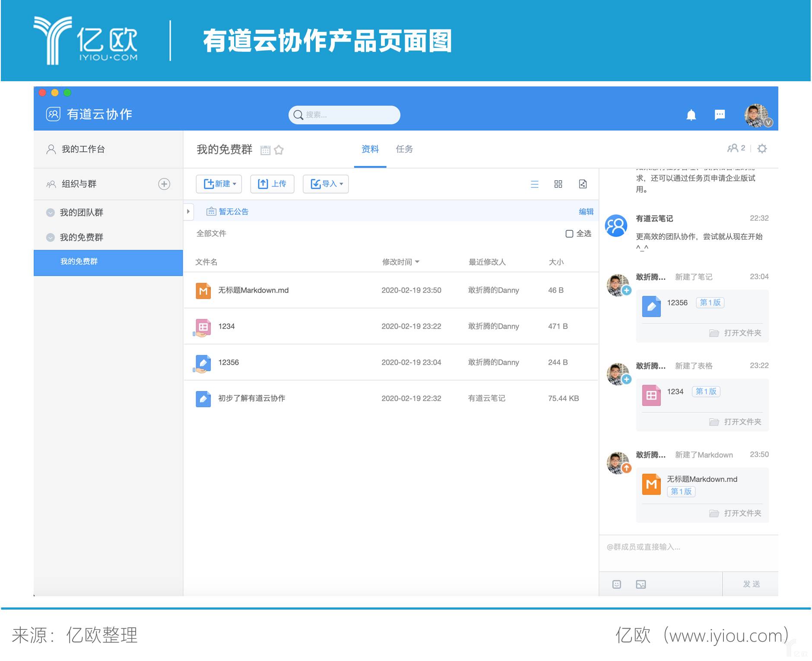Open the 12356 note file icon in list
This screenshot has height=661, width=812.
pyautogui.click(x=203, y=363)
